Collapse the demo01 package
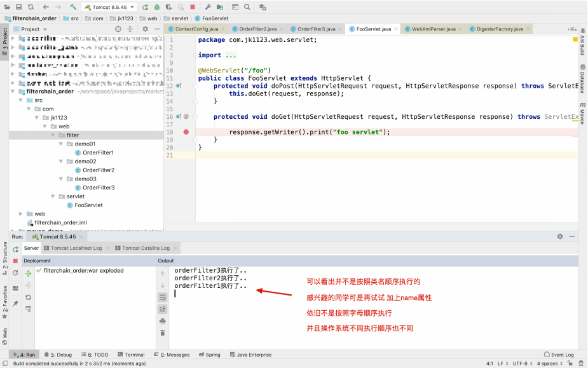The width and height of the screenshot is (588, 368). [x=61, y=144]
